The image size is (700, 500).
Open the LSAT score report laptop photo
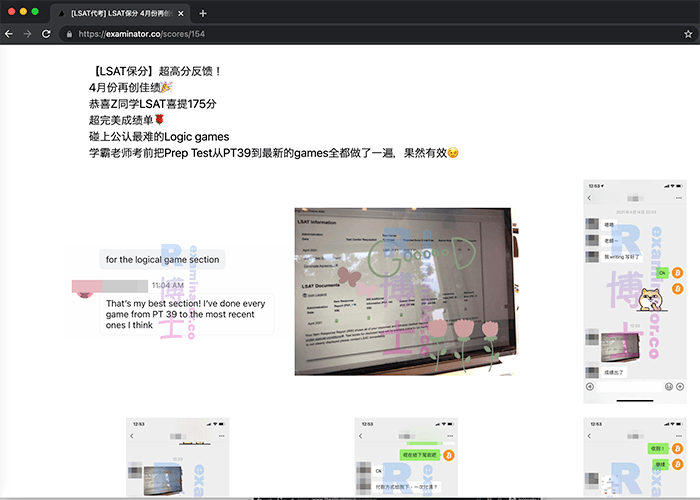pos(406,292)
